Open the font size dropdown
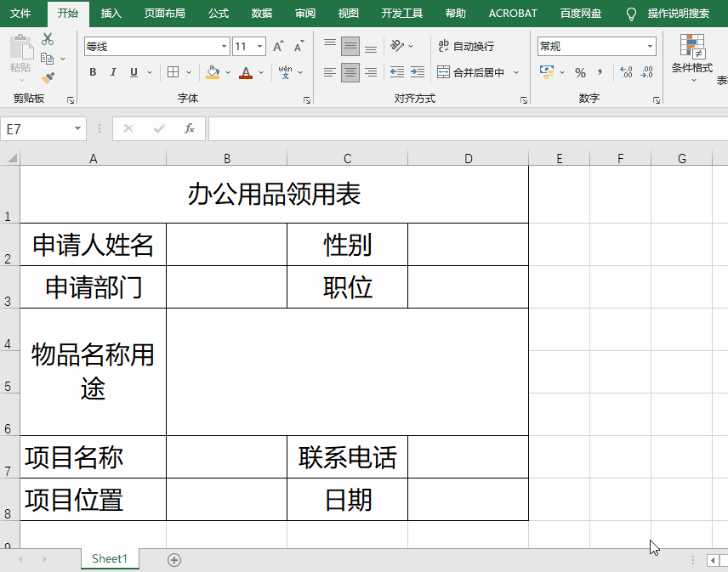Image resolution: width=728 pixels, height=572 pixels. click(x=259, y=47)
